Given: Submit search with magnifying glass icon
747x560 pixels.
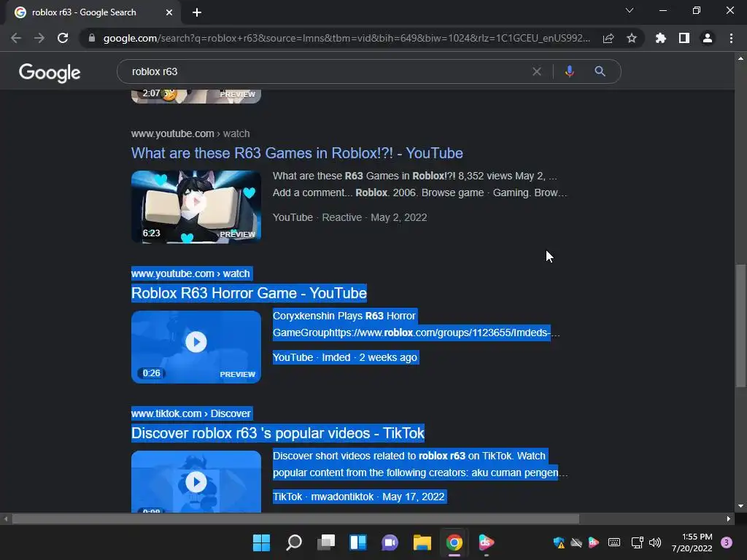Looking at the screenshot, I should [600, 71].
